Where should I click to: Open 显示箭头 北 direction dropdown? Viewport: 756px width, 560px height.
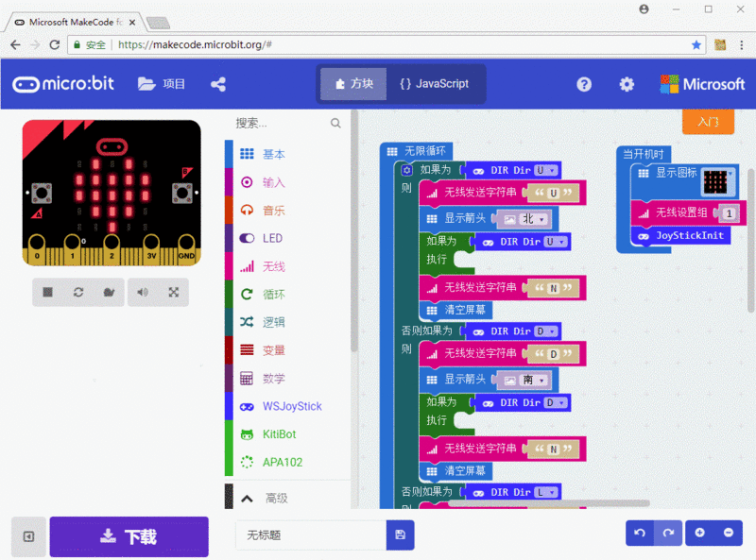pos(534,219)
